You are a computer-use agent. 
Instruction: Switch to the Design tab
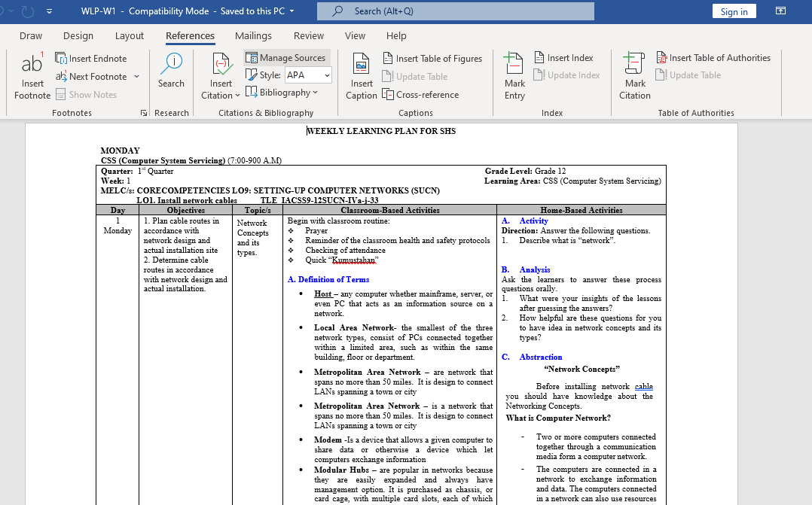(78, 35)
